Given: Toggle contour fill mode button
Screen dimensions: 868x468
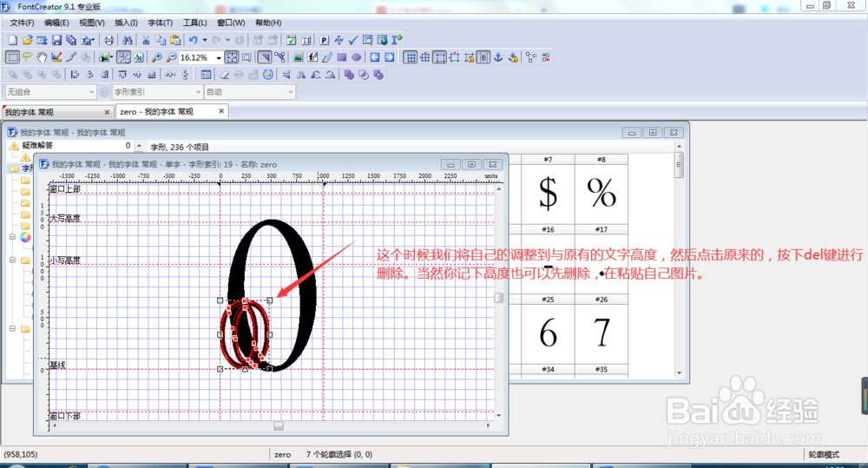Looking at the screenshot, I should (265, 57).
